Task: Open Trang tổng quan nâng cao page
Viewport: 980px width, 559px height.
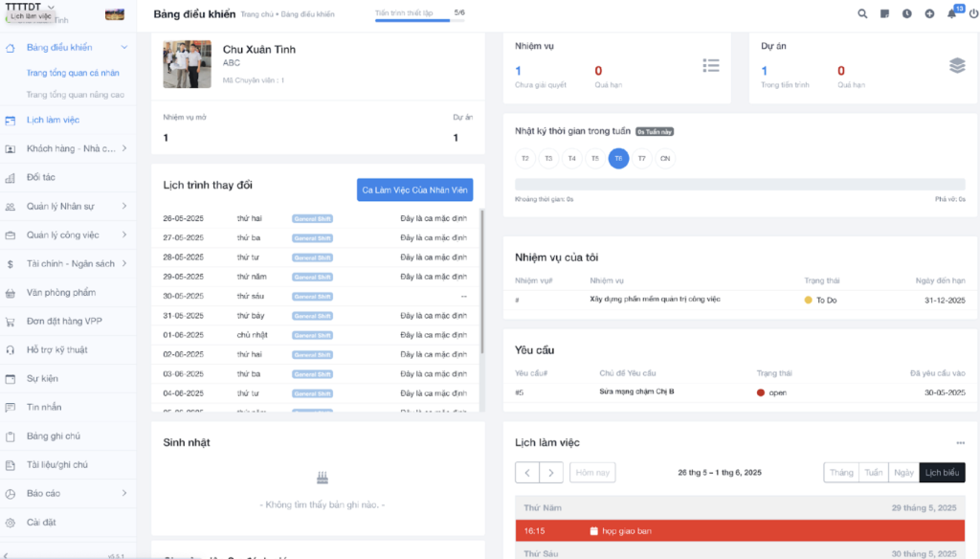Action: click(x=75, y=95)
